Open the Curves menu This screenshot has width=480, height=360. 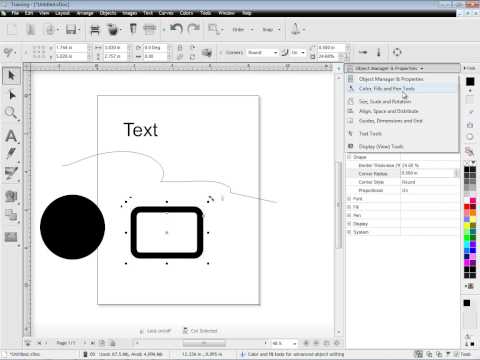pyautogui.click(x=166, y=13)
